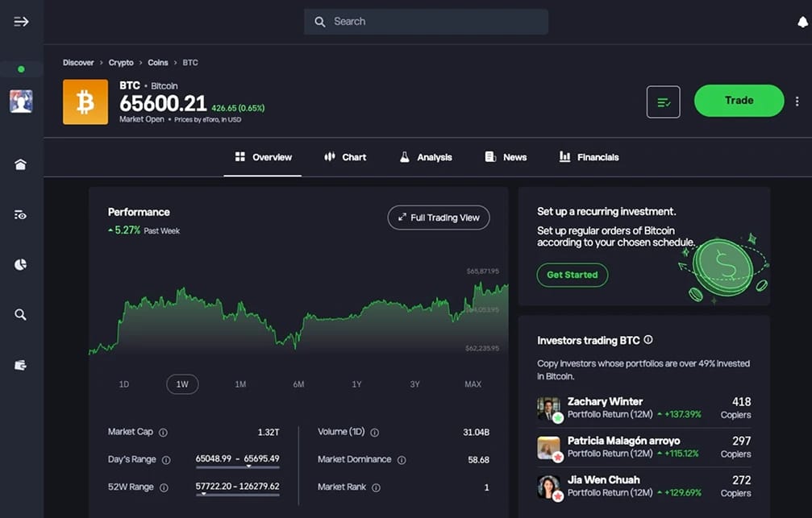Click info icon beside Investors trading BTC
812x518 pixels.
point(648,340)
